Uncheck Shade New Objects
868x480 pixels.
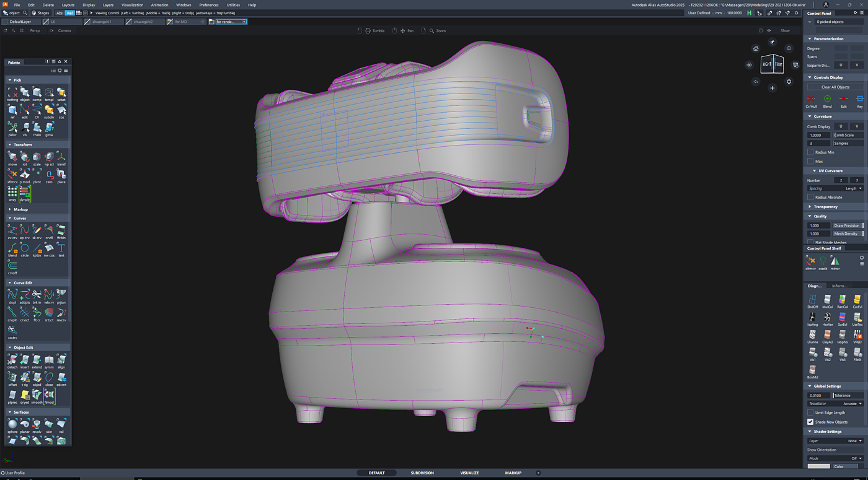tap(810, 422)
